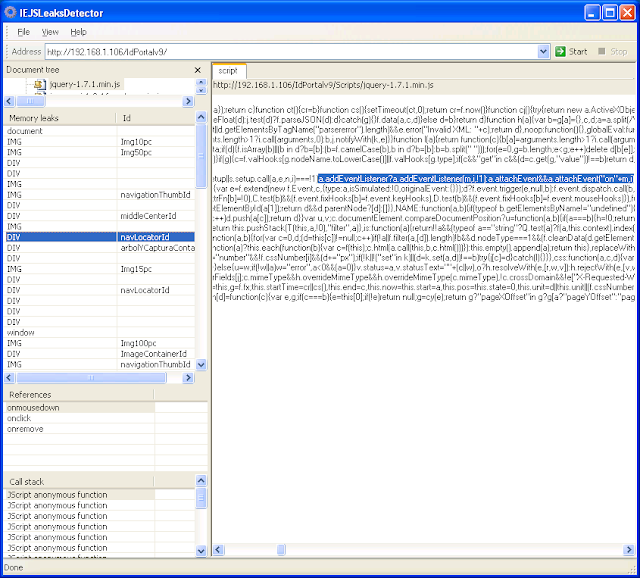Click the References column header

[x=80, y=395]
